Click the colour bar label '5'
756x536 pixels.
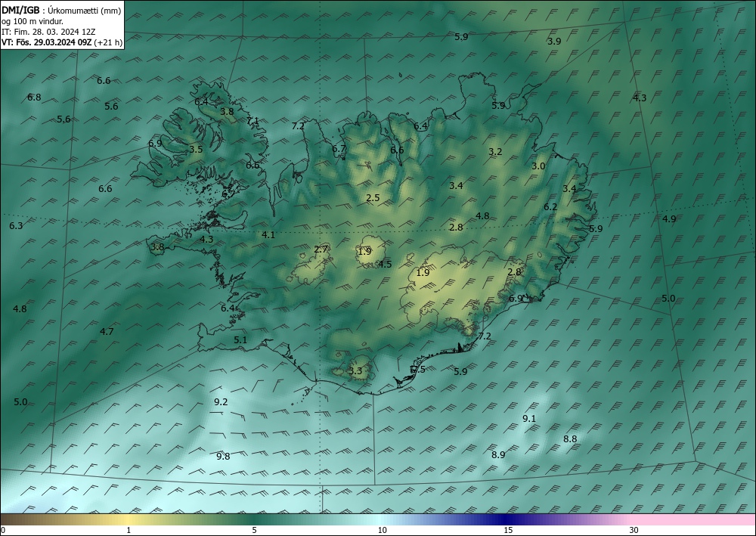coord(254,530)
